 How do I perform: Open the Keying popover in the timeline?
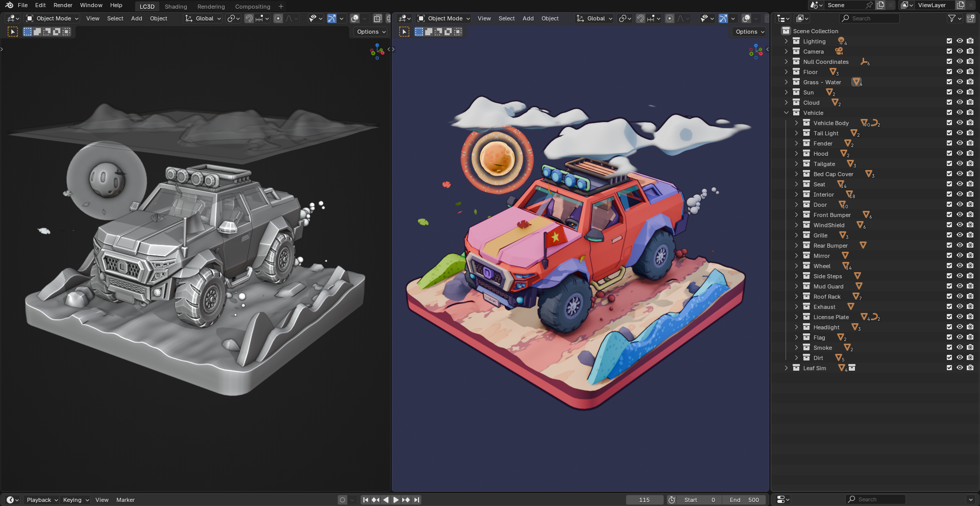[76, 500]
